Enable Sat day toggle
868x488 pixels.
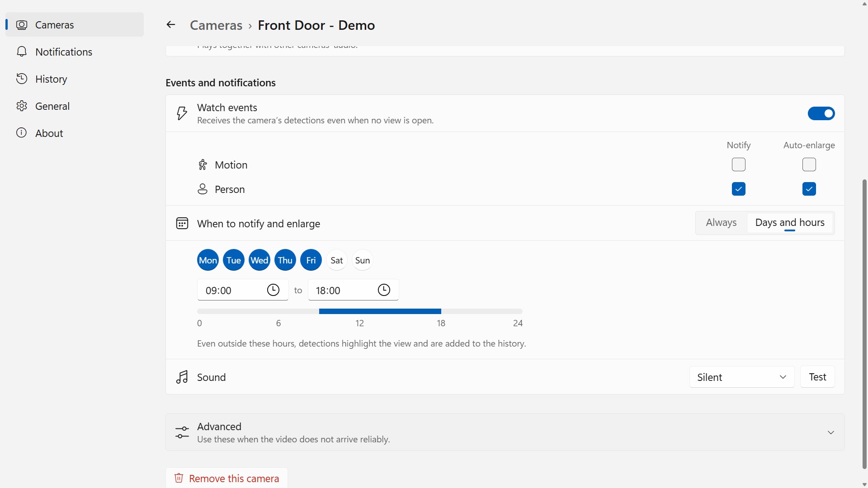(x=337, y=260)
